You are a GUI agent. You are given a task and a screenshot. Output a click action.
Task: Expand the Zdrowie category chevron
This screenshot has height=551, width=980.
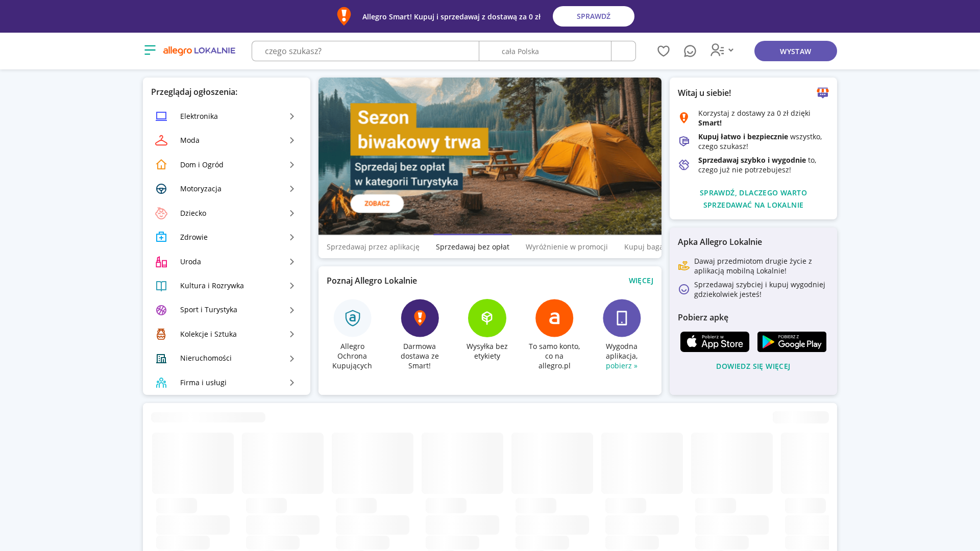pyautogui.click(x=292, y=237)
